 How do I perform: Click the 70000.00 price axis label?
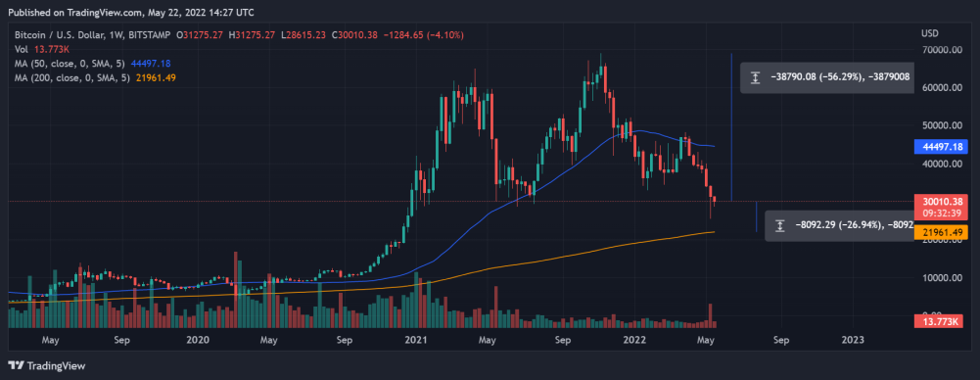tap(943, 49)
